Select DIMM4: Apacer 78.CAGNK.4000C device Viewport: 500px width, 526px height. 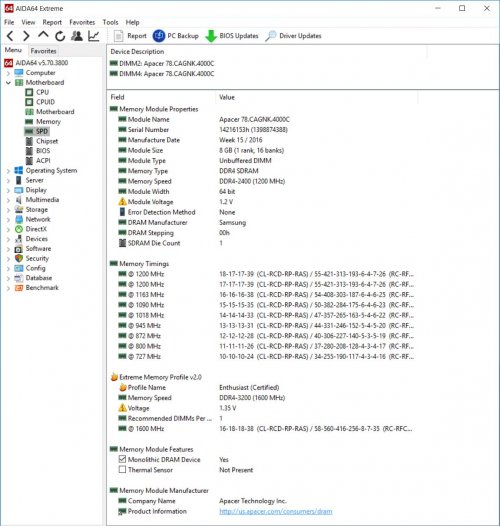[162, 74]
